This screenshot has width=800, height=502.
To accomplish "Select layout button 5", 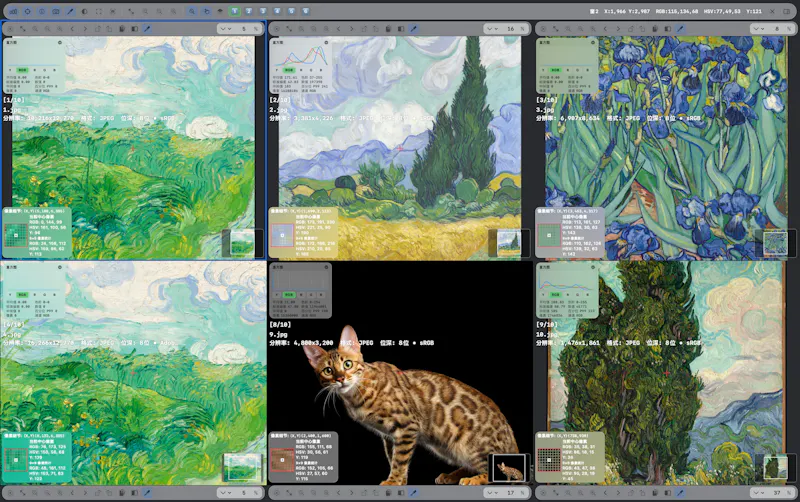I will pos(292,11).
